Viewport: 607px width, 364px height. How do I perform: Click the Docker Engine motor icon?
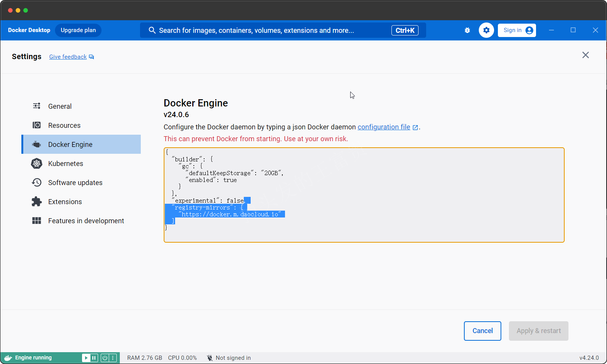37,144
